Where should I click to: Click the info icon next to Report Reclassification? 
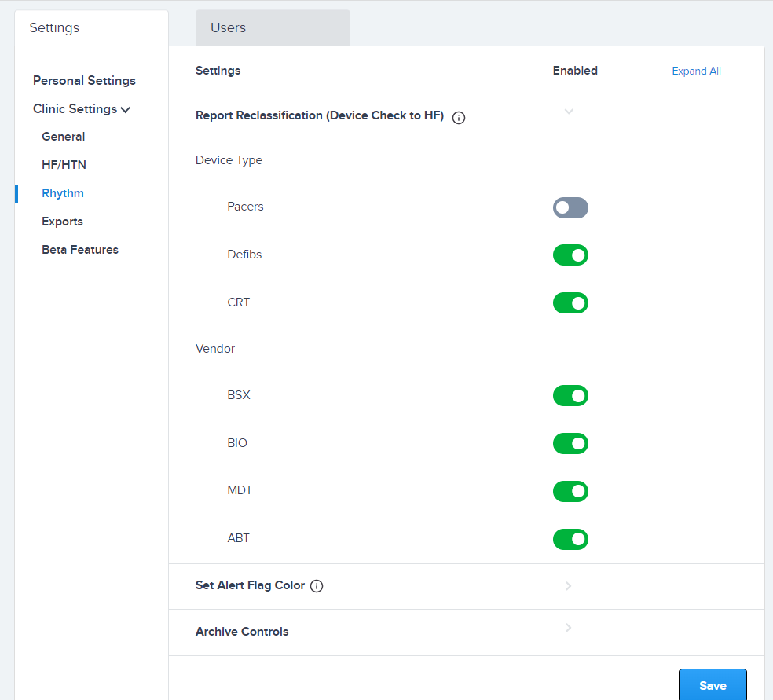(x=458, y=117)
